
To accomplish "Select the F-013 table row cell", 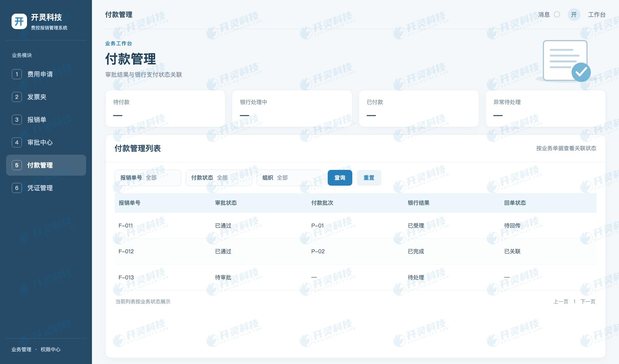I will pos(126,278).
